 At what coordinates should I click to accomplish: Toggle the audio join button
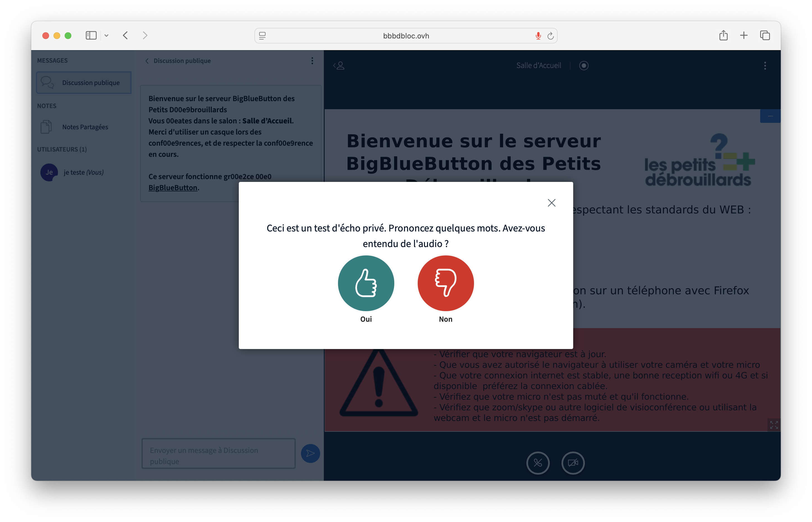tap(538, 463)
